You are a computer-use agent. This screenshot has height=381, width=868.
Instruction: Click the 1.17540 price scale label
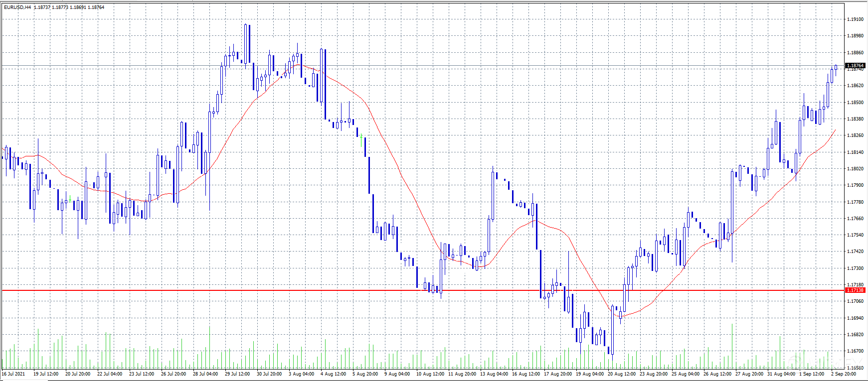pyautogui.click(x=855, y=235)
